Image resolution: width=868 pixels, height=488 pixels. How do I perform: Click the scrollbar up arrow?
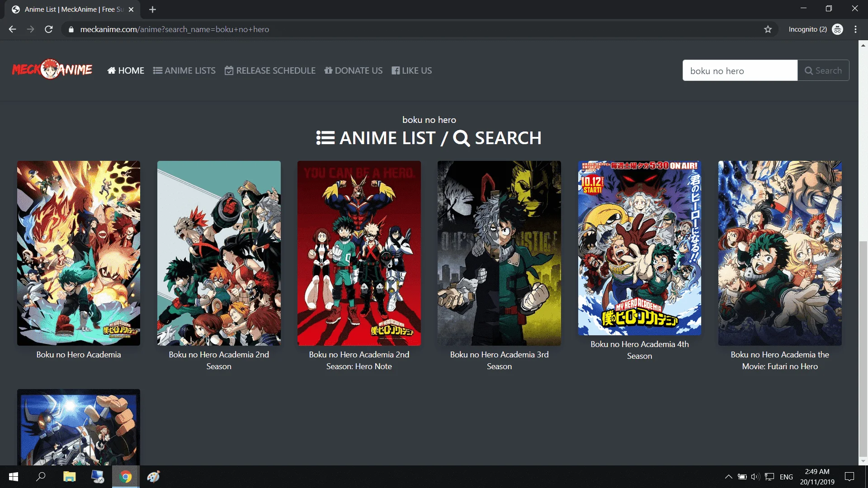point(863,45)
